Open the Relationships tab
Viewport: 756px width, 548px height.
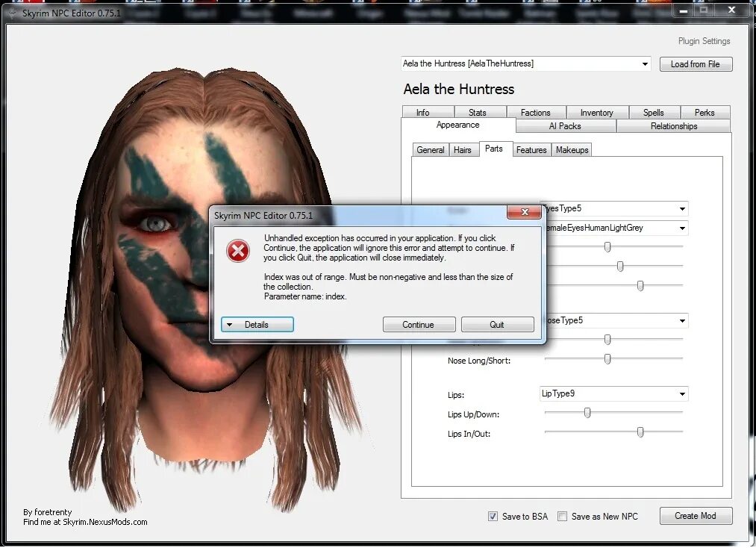pyautogui.click(x=674, y=126)
